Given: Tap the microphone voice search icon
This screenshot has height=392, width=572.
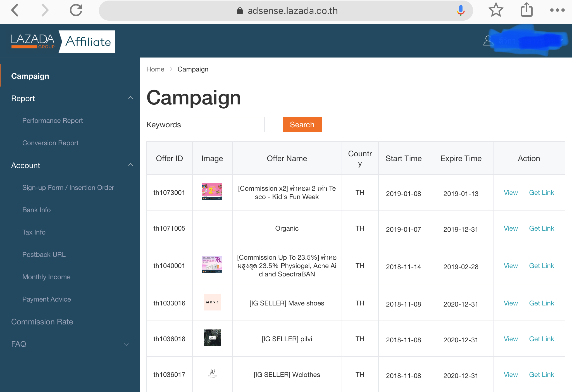Looking at the screenshot, I should tap(460, 11).
